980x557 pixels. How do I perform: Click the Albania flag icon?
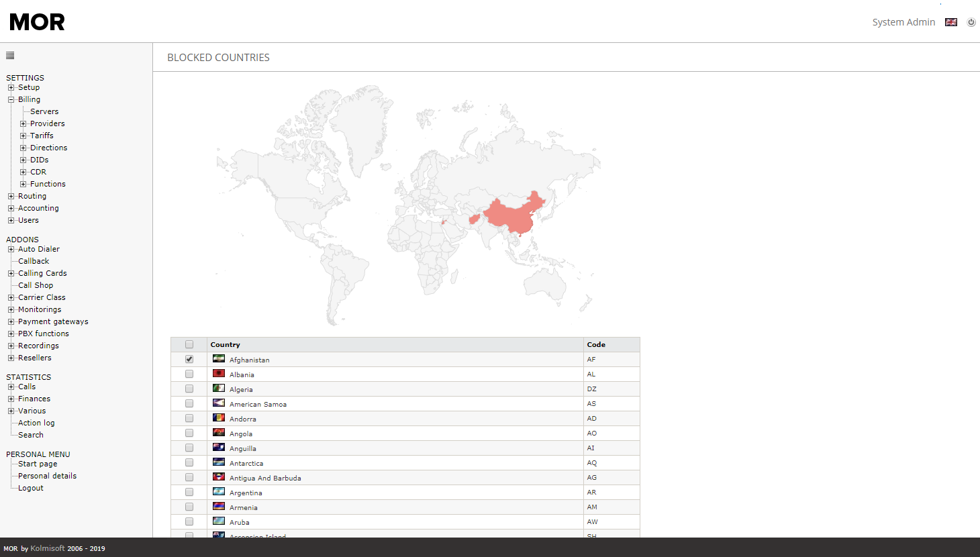click(219, 374)
